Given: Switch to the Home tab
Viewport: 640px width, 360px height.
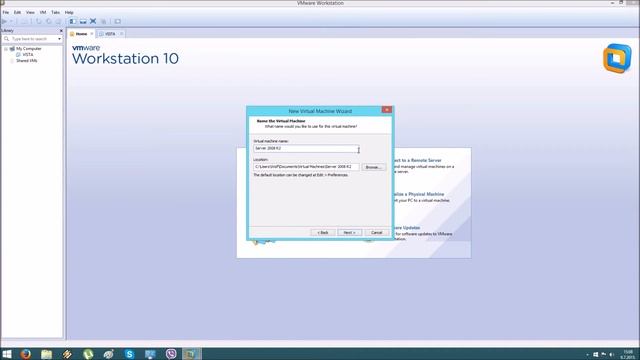Looking at the screenshot, I should click(x=81, y=34).
